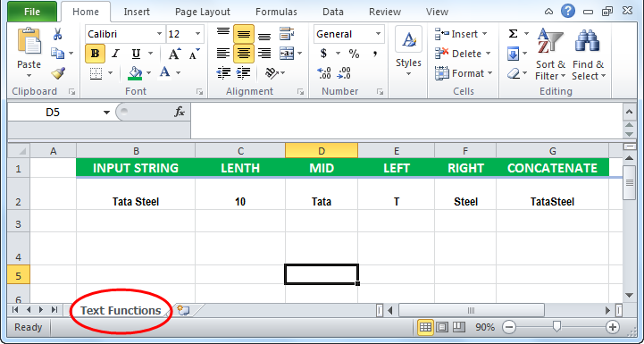Toggle Align Text Left
The image size is (644, 344).
[x=223, y=54]
